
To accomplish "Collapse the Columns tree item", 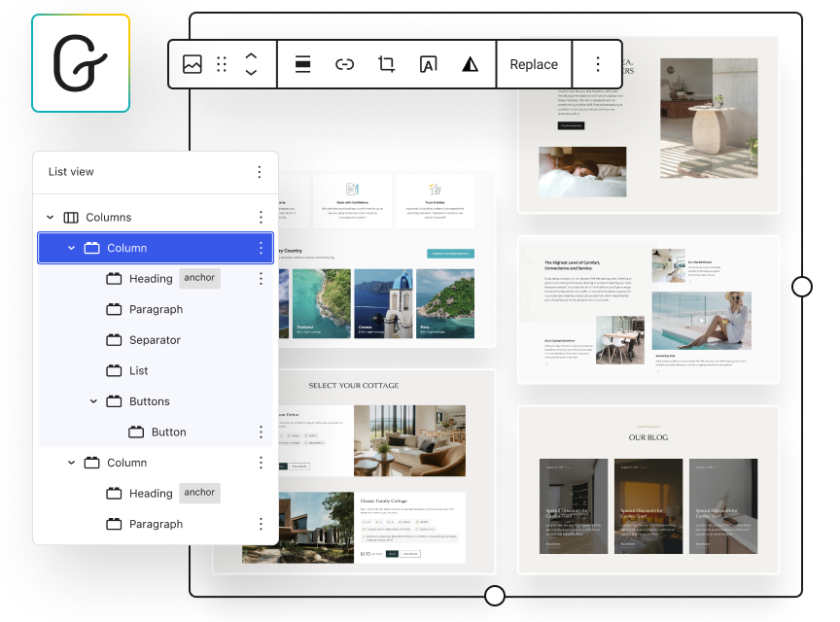I will pyautogui.click(x=51, y=218).
